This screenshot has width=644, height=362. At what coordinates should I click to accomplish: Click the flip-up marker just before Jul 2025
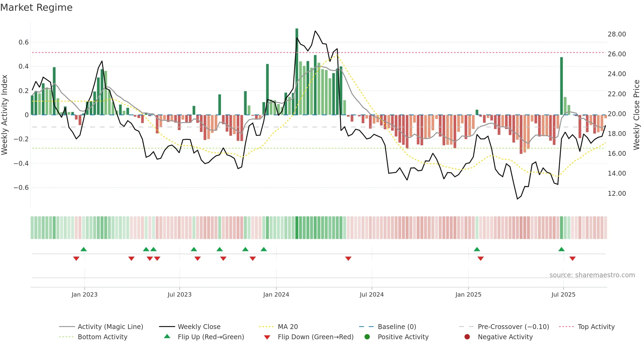pyautogui.click(x=561, y=249)
